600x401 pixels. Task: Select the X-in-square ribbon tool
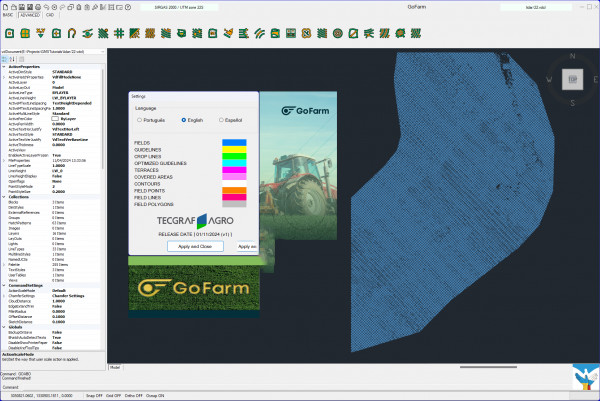306,33
